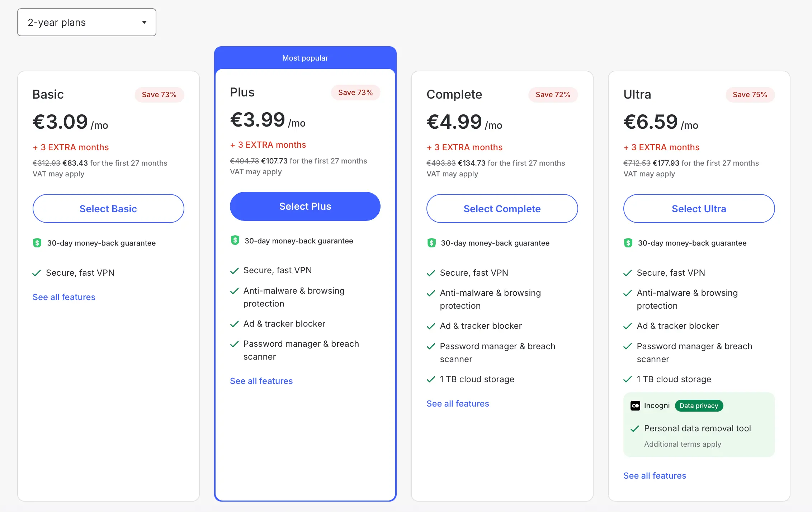Image resolution: width=812 pixels, height=512 pixels.
Task: Click the money-back guarantee icon on Complete plan
Action: coord(431,243)
